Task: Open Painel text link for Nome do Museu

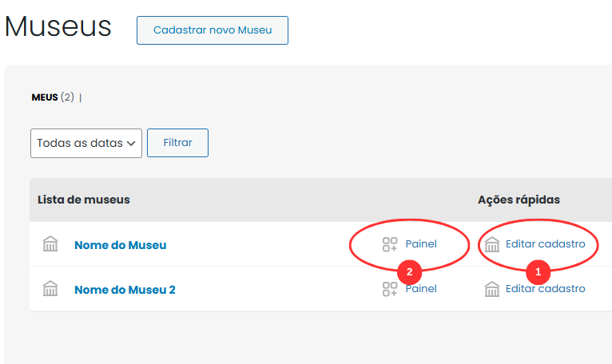Action: click(x=421, y=244)
